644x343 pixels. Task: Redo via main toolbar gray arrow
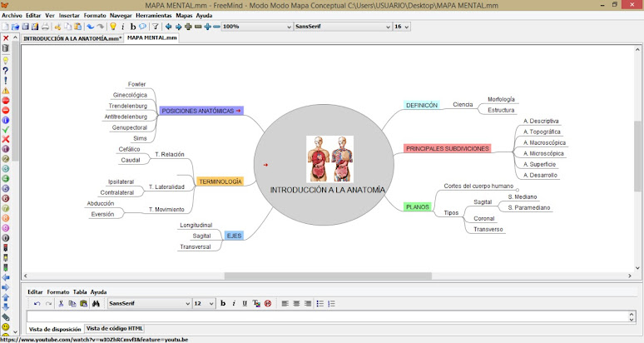[100, 27]
